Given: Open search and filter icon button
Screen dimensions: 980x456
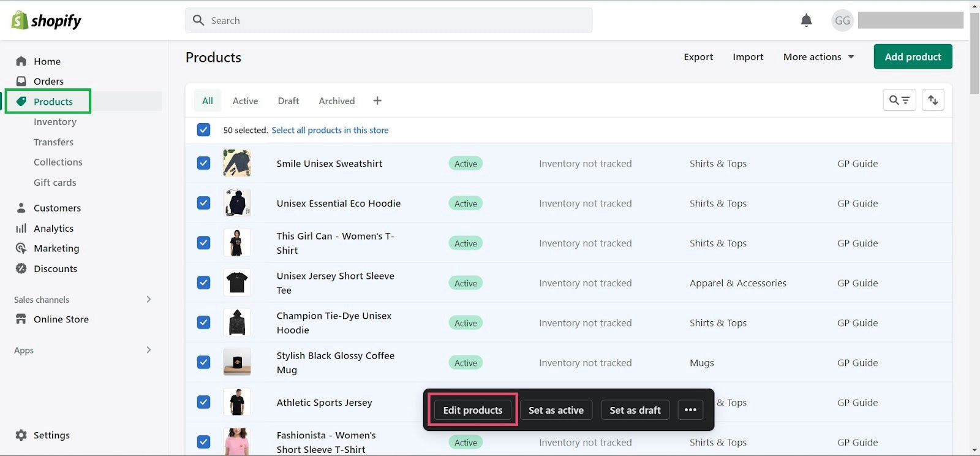Looking at the screenshot, I should coord(899,100).
